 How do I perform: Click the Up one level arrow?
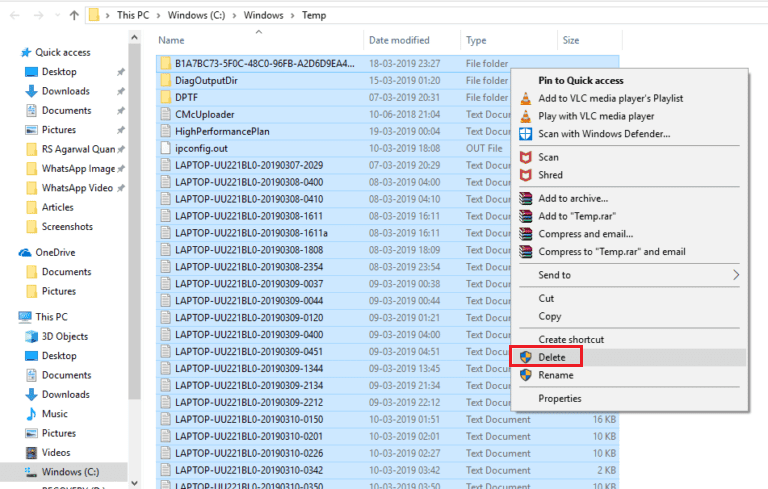pos(74,15)
